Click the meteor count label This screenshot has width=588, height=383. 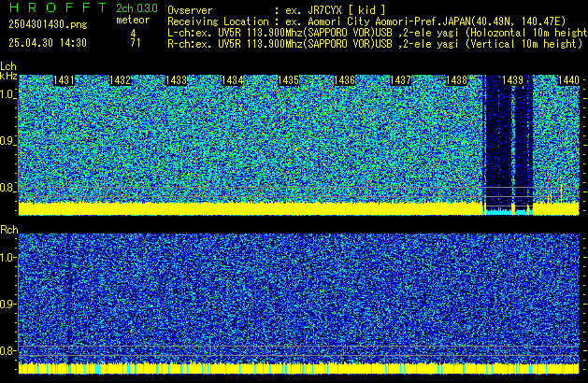click(x=133, y=20)
